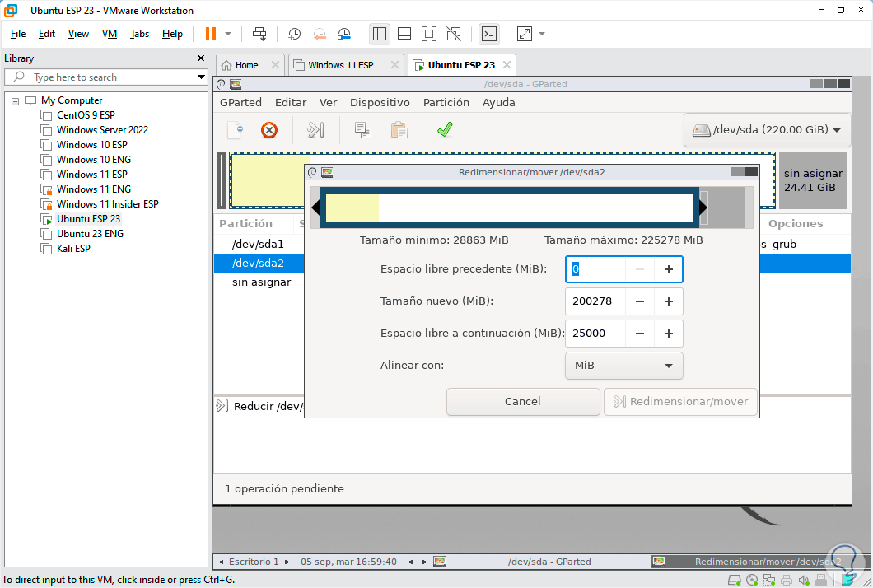Decrease Tamaño nuevo with minus button
Image resolution: width=873 pixels, height=588 pixels.
click(640, 301)
